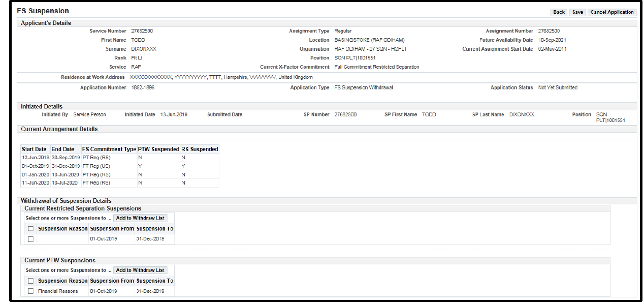Save the FS Suspension application
Viewport: 644px width, 304px height.
point(577,12)
